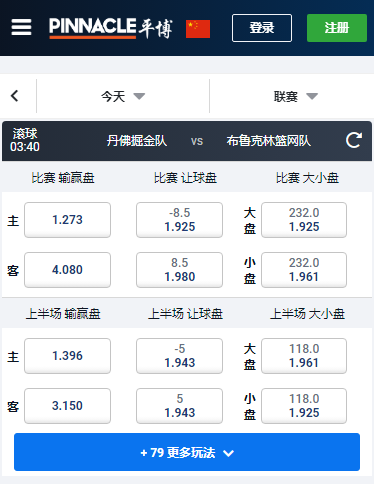Open the hamburger menu
Viewport: 374px width, 484px height.
(21, 27)
